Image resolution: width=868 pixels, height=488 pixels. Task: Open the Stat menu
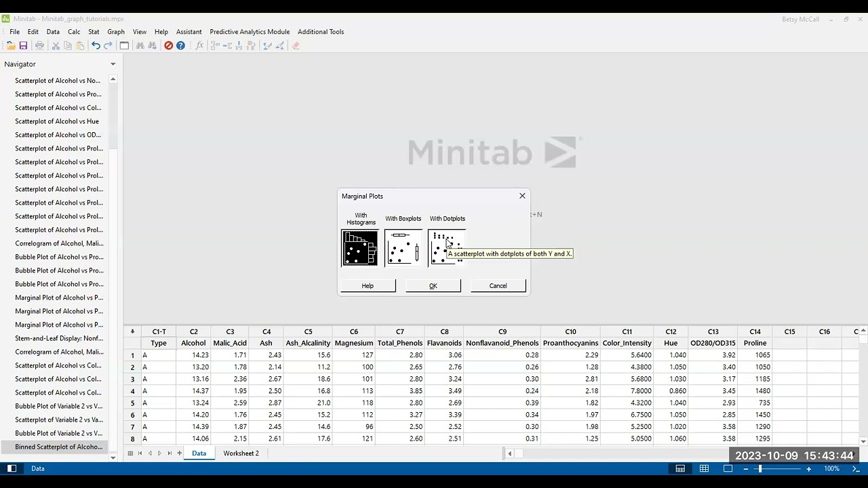(94, 32)
